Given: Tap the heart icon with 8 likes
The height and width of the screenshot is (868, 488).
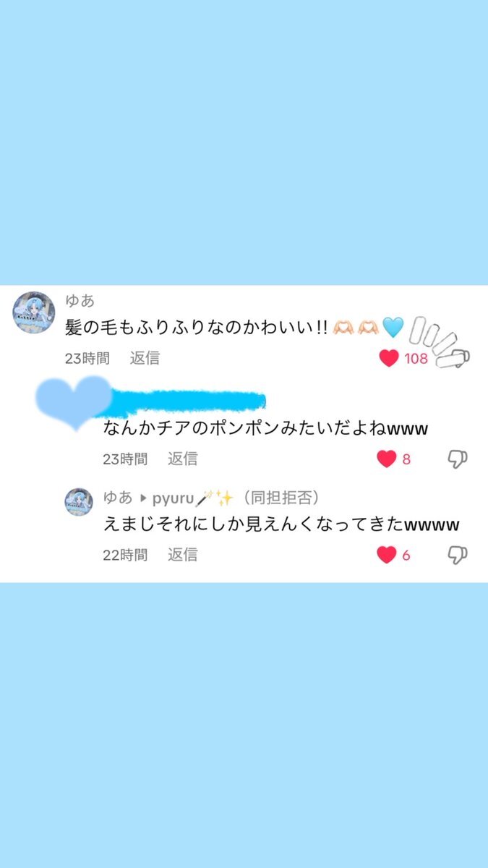Looking at the screenshot, I should pos(387,459).
